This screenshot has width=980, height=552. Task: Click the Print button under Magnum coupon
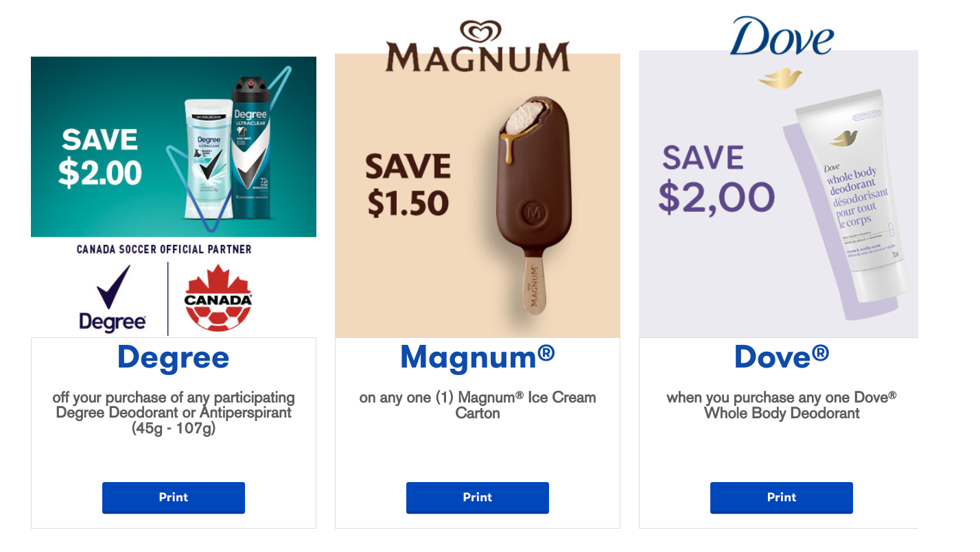click(x=477, y=498)
